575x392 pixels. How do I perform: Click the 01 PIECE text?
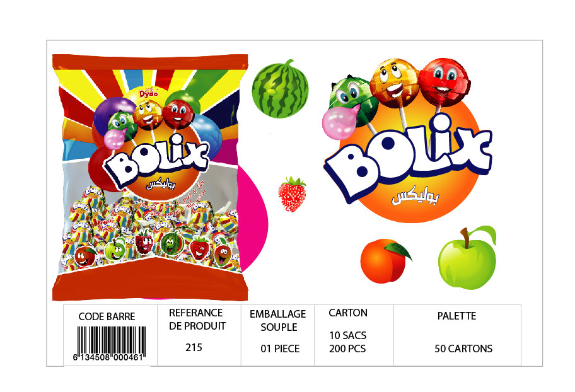click(280, 349)
